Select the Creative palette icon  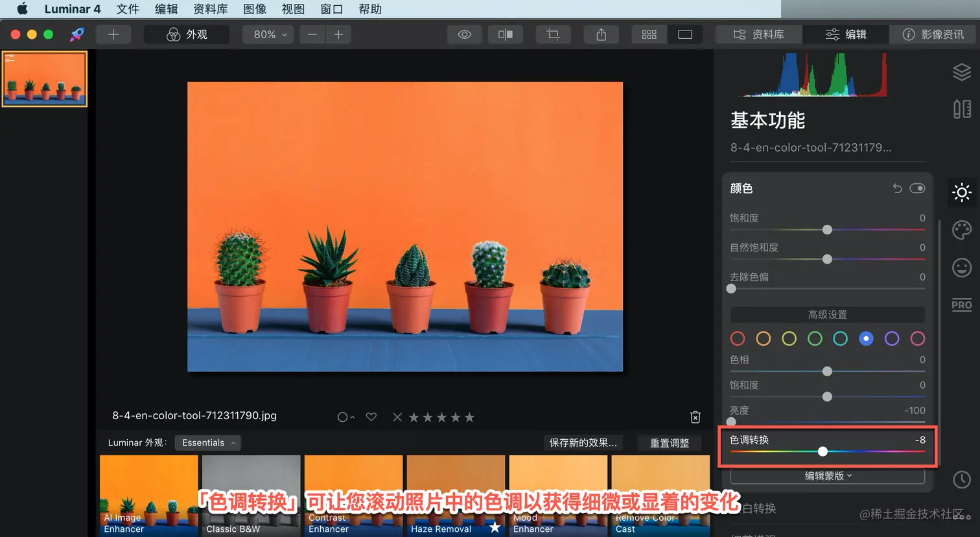[x=962, y=230]
